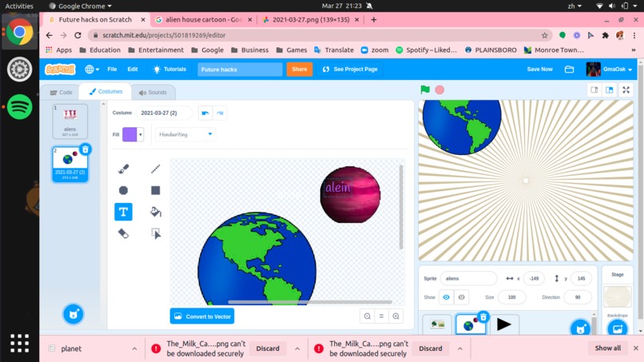The height and width of the screenshot is (362, 644).
Task: Select the Fill bucket tool
Action: tap(155, 212)
